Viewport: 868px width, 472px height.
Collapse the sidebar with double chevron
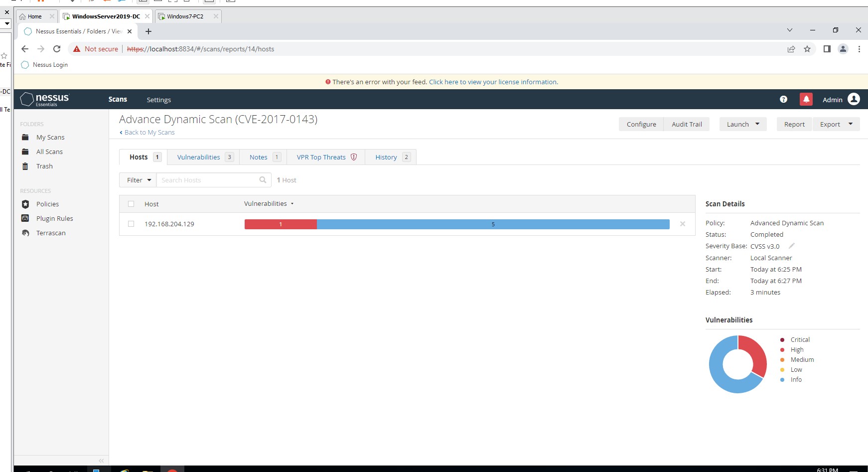(x=101, y=461)
